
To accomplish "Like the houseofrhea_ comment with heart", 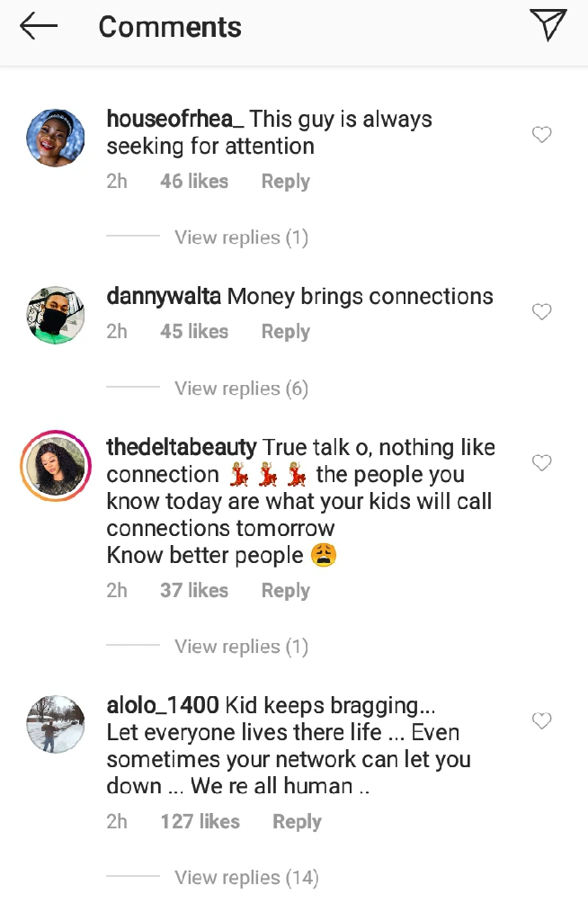I will (x=541, y=135).
